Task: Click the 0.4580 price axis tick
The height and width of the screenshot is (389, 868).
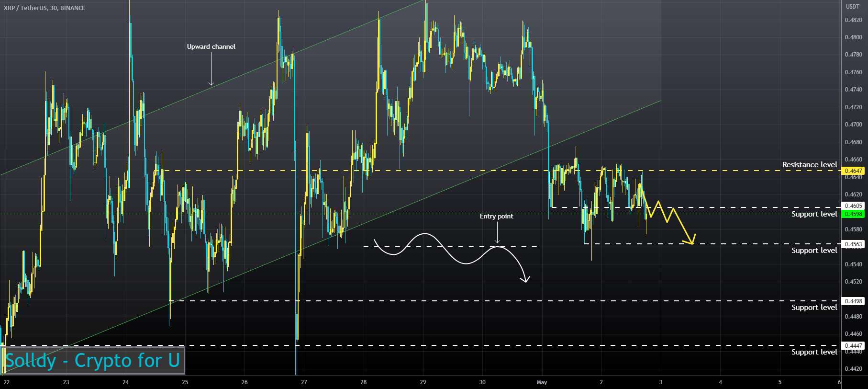Action: (x=853, y=229)
